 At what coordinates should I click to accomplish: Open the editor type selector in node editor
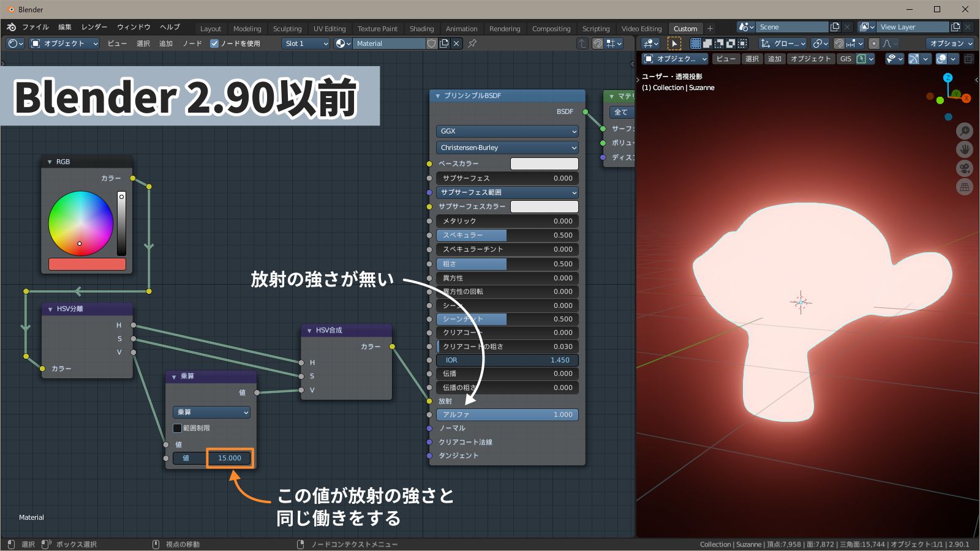coord(15,43)
